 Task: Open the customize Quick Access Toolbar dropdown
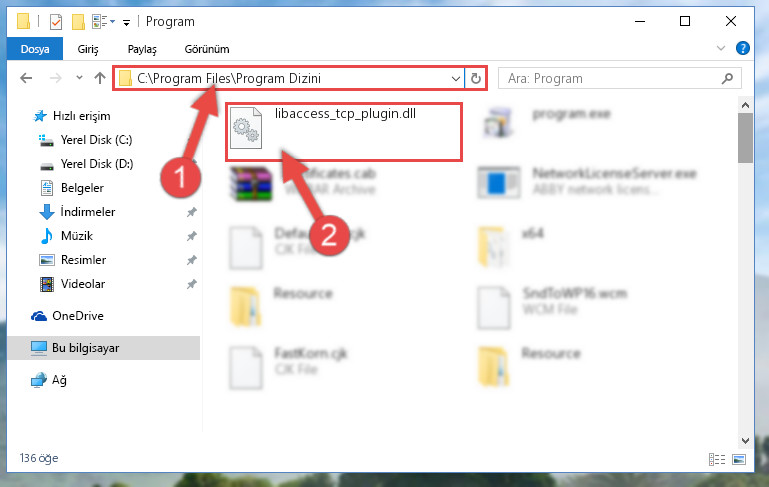point(126,23)
